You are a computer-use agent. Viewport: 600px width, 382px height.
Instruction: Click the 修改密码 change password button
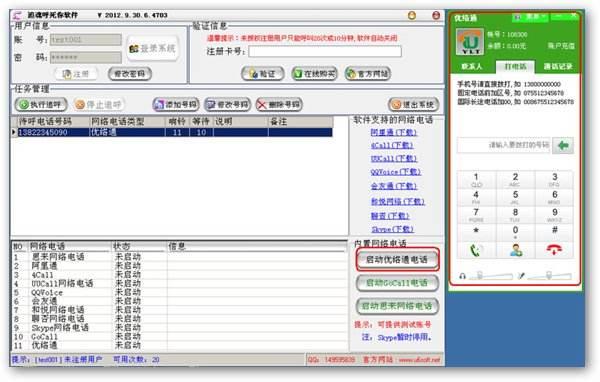130,73
